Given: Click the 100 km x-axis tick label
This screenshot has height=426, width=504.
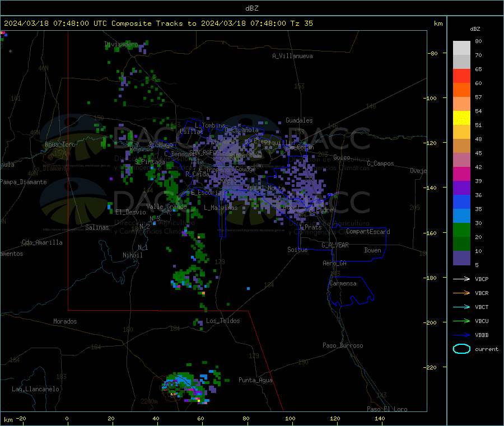Looking at the screenshot, I should pyautogui.click(x=290, y=418).
